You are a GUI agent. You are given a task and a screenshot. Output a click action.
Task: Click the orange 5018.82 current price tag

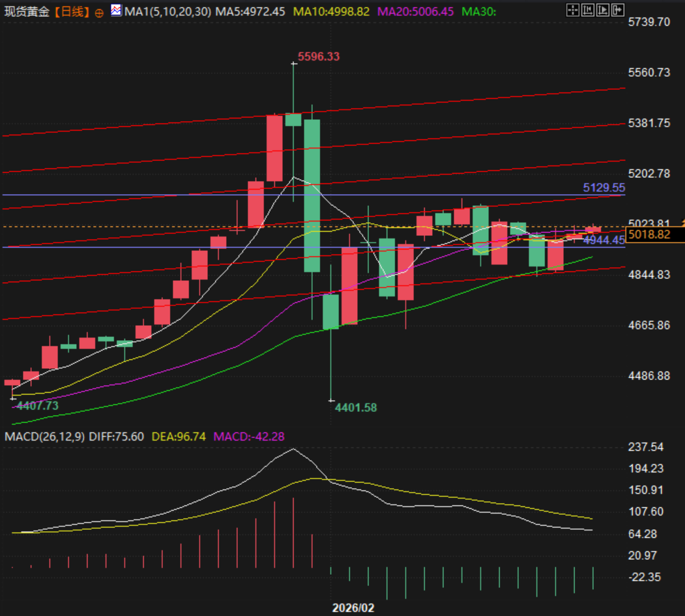[655, 235]
